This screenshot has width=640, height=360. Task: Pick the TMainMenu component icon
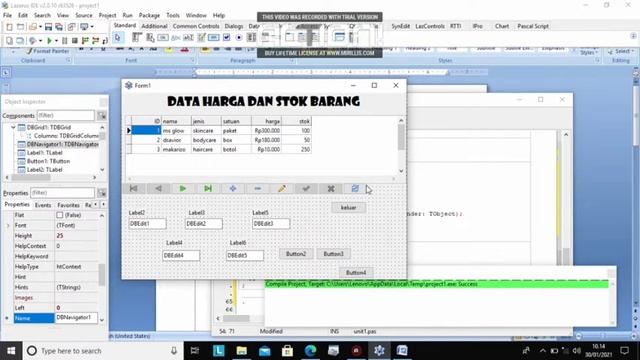(x=137, y=38)
